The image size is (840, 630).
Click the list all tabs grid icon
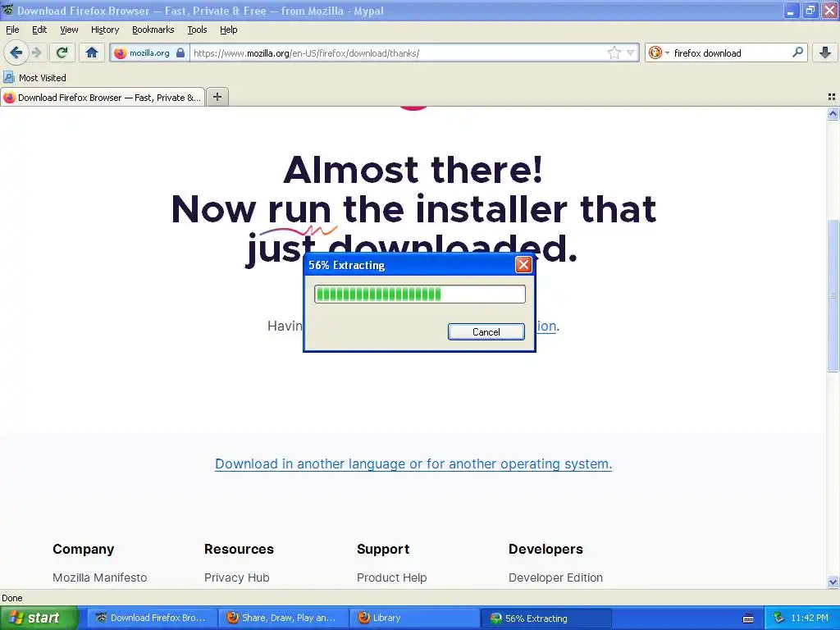click(x=832, y=97)
